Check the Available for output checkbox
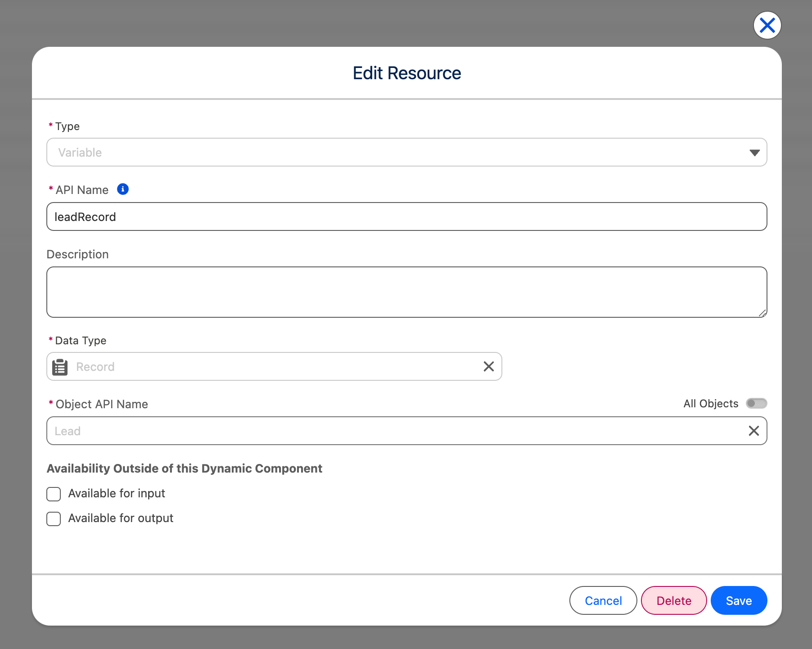This screenshot has width=812, height=649. tap(54, 518)
